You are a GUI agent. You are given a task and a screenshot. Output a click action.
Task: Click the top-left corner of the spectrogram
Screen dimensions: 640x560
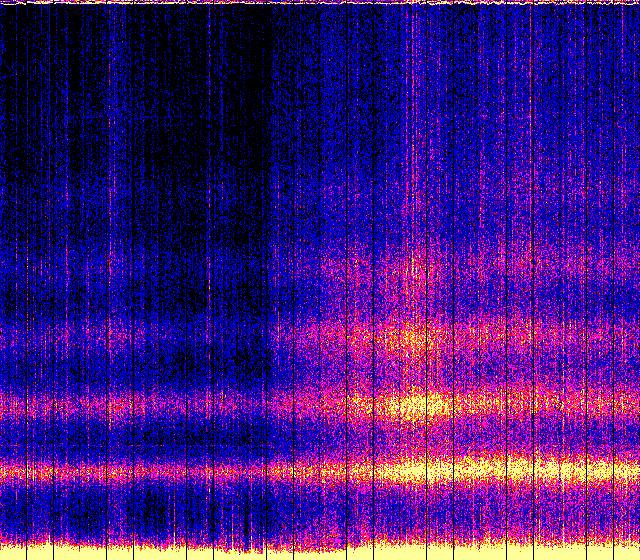tap(2, 2)
